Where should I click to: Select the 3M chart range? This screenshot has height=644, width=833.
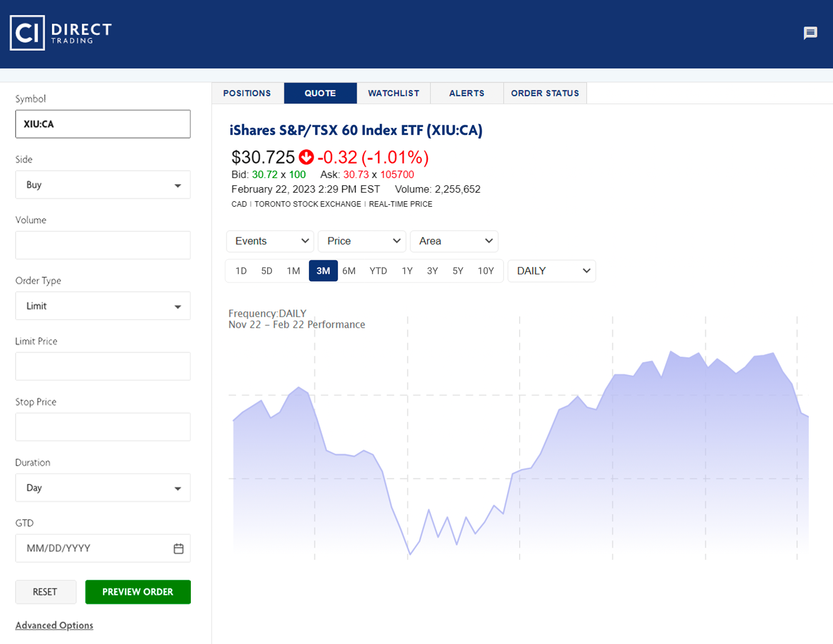click(323, 271)
